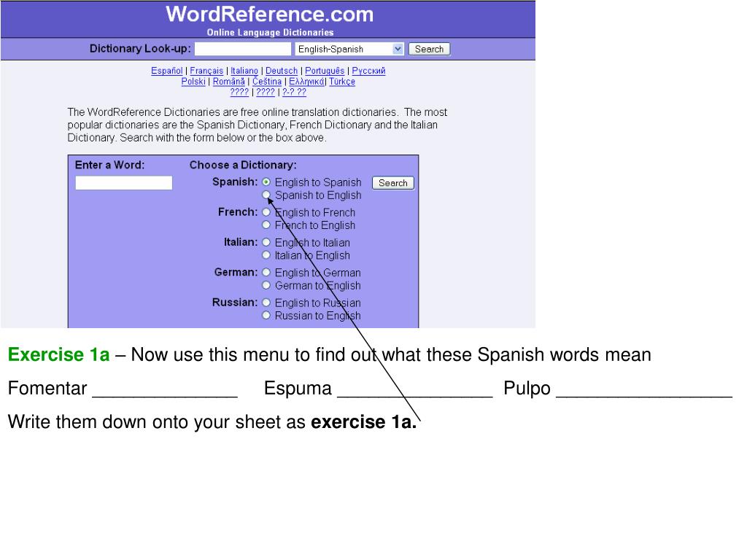Choose the English to French option
This screenshot has height=560, width=747.
click(x=266, y=212)
